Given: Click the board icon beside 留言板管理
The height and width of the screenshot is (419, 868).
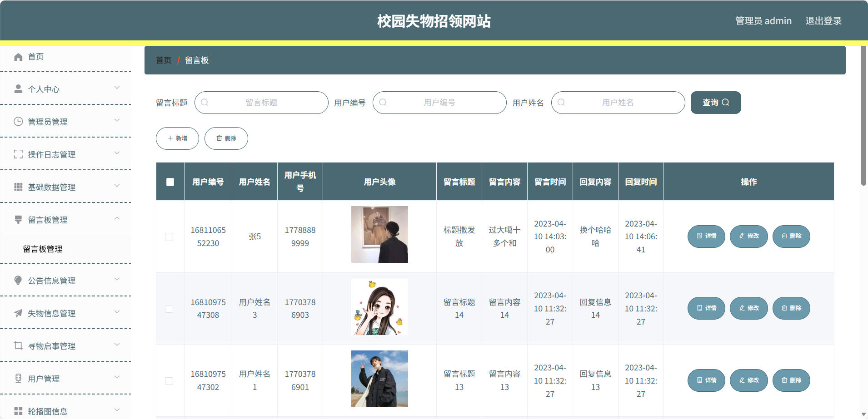Looking at the screenshot, I should coord(18,220).
